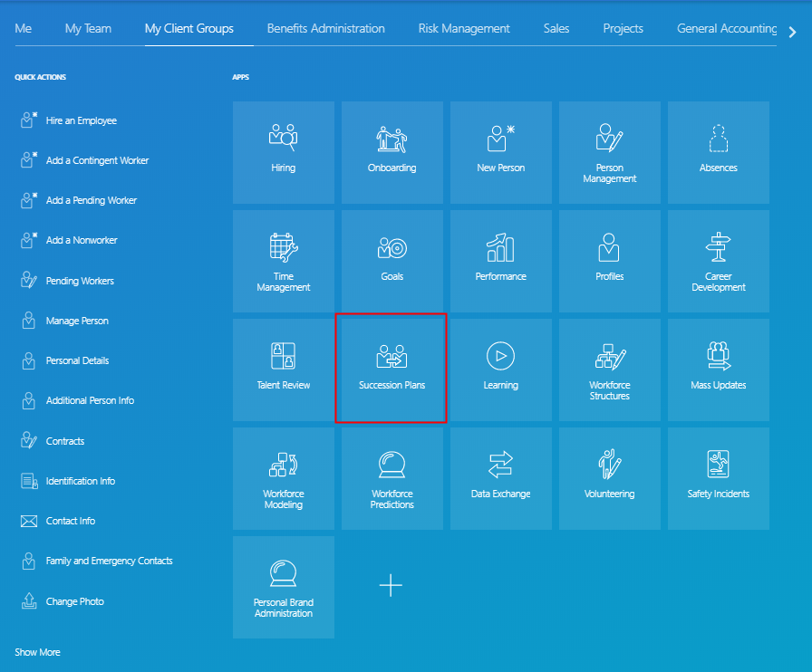
Task: Open the Hiring app
Action: pyautogui.click(x=283, y=152)
